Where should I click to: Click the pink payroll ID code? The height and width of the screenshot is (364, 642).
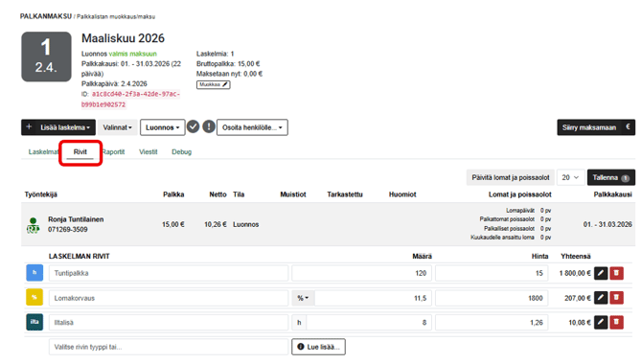pos(130,99)
